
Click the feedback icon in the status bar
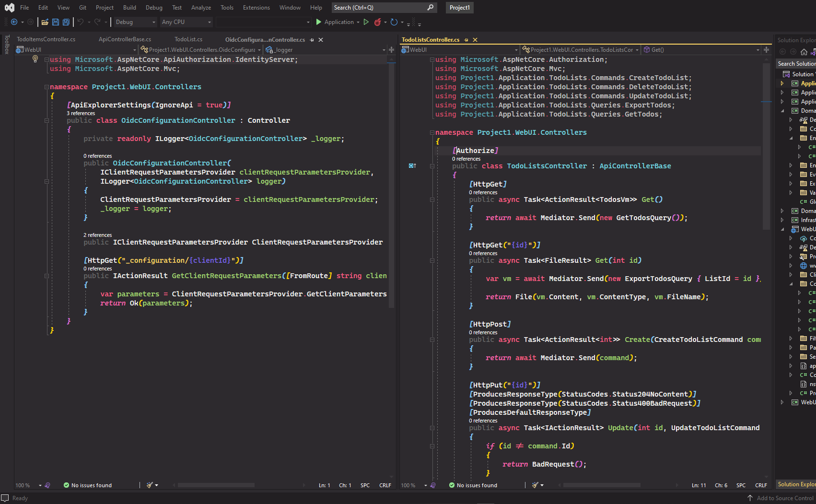click(x=5, y=498)
